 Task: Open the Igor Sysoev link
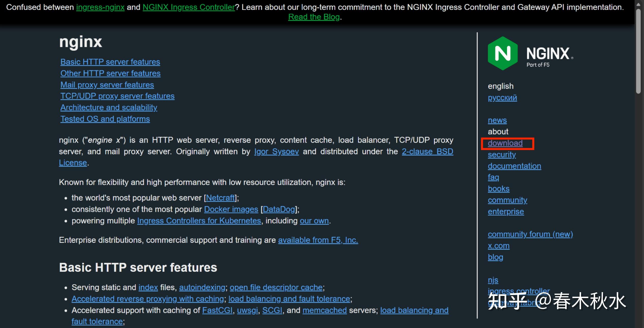[x=277, y=151]
